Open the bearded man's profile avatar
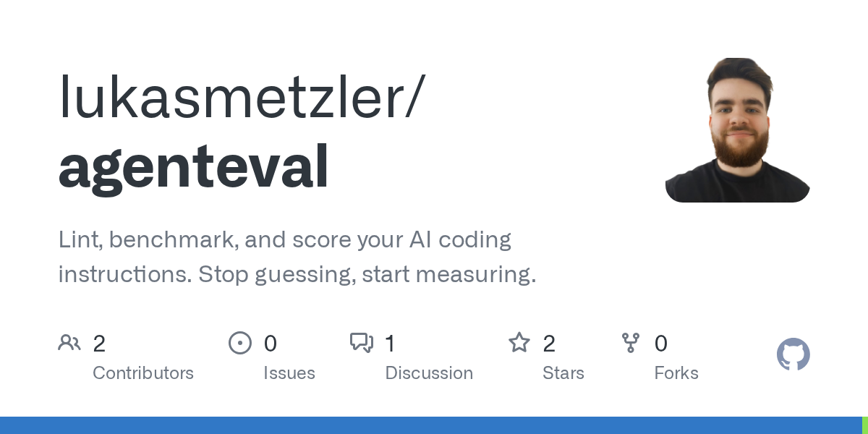 tap(737, 130)
